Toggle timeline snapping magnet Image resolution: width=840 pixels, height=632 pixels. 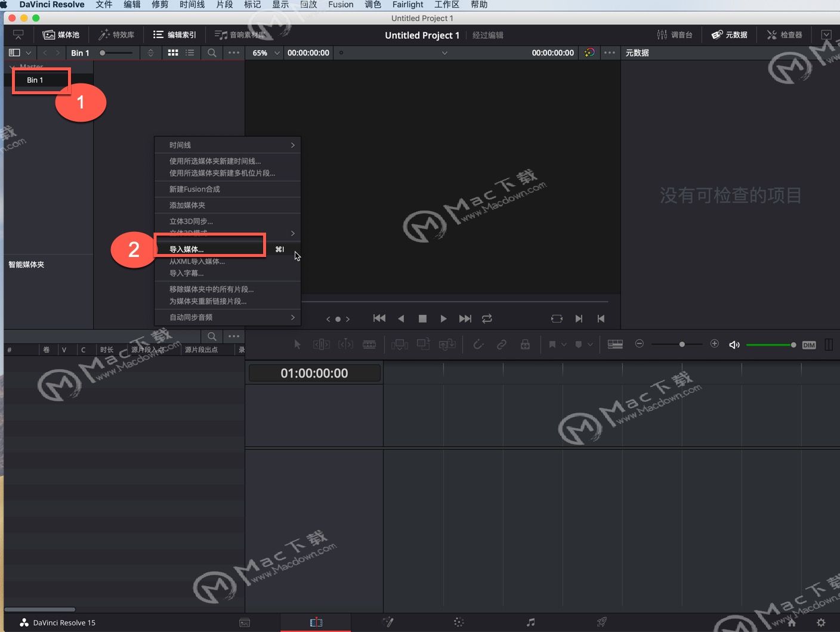click(478, 345)
